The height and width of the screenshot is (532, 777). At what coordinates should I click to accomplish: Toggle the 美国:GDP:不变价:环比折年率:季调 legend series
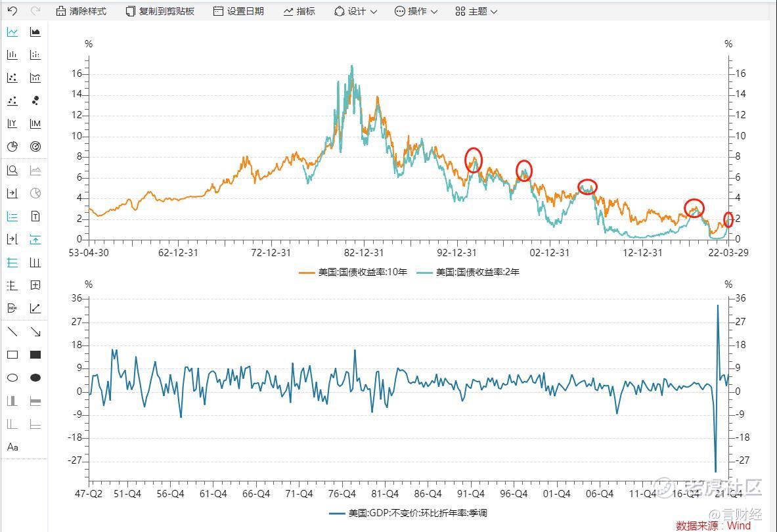[x=408, y=513]
